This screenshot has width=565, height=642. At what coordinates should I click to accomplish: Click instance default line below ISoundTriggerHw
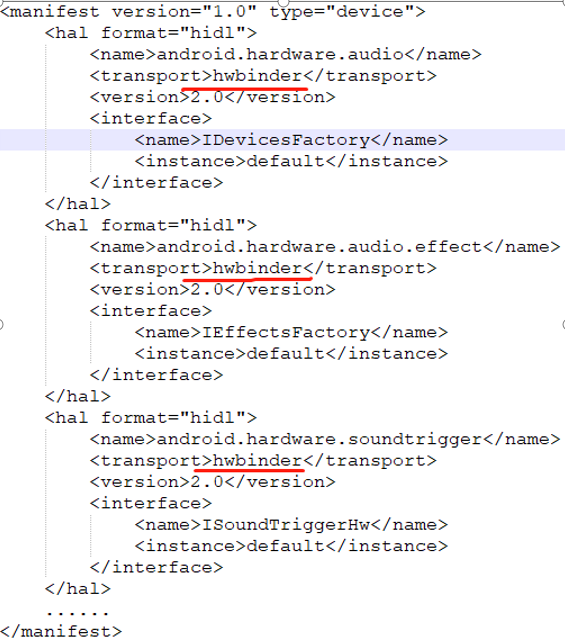click(x=291, y=546)
